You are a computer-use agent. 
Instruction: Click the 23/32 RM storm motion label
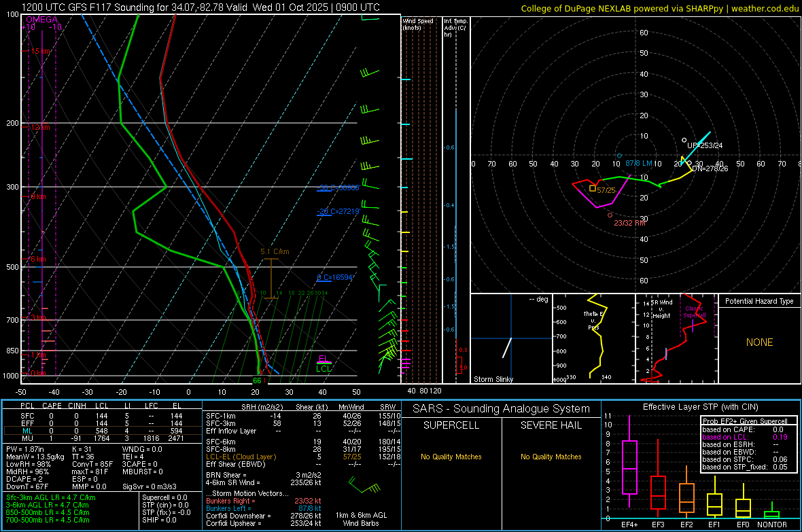[x=629, y=223]
